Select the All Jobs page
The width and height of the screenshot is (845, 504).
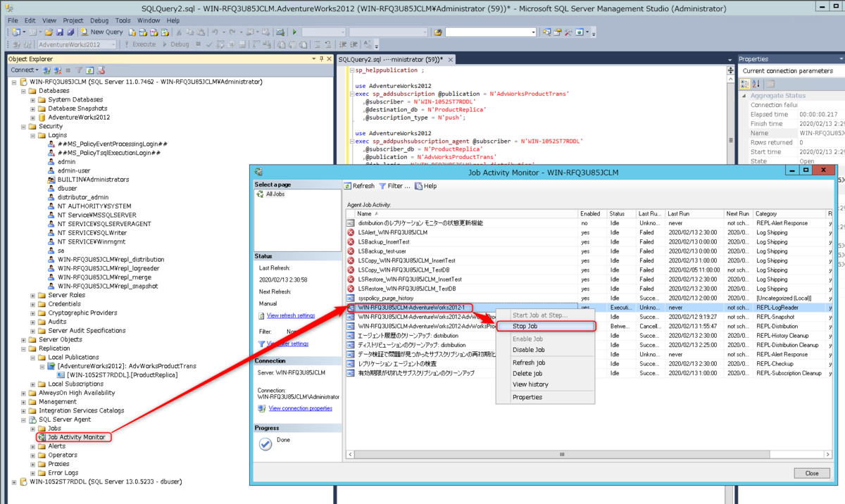(275, 194)
